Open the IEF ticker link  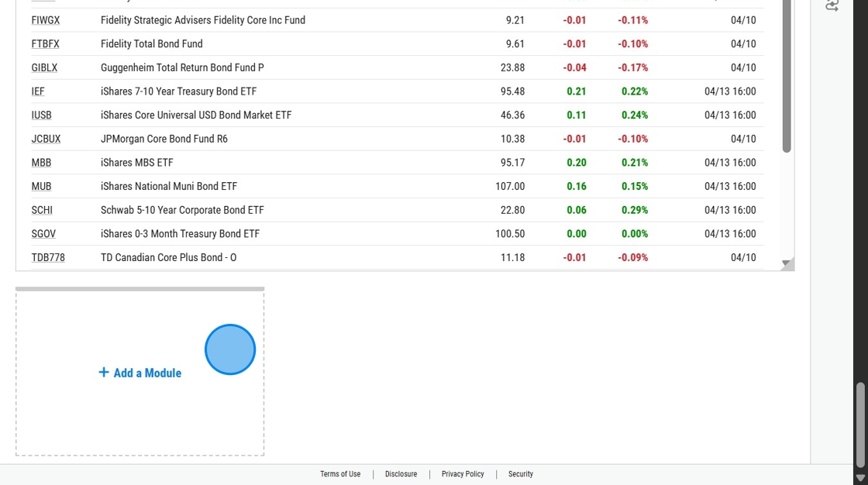38,91
